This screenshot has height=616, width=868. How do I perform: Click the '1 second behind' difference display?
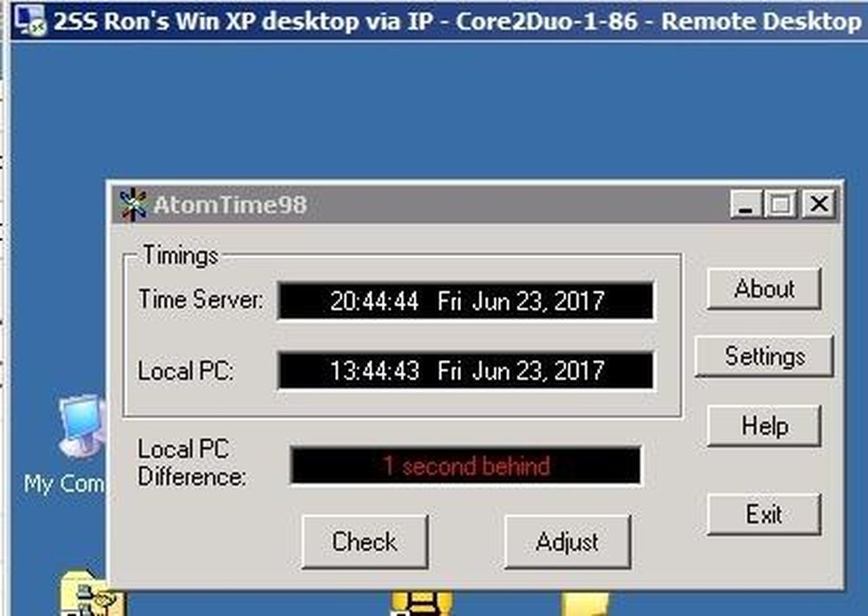tap(465, 465)
